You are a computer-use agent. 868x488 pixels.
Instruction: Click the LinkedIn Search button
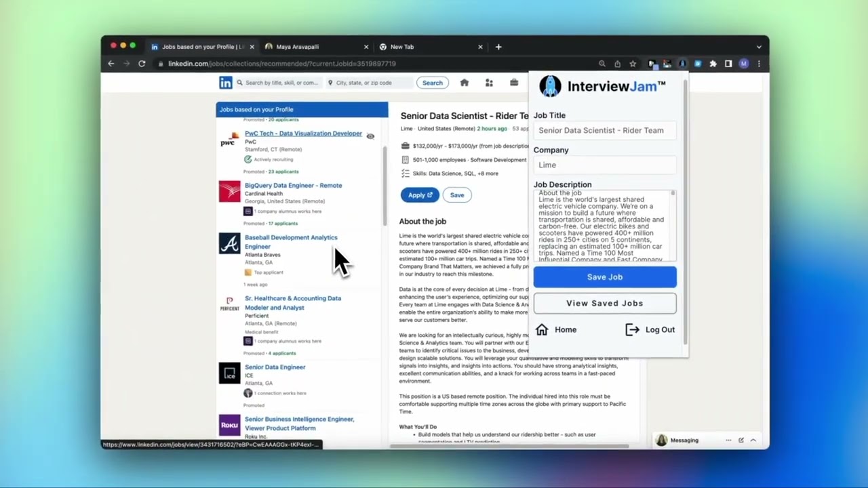[x=433, y=83]
